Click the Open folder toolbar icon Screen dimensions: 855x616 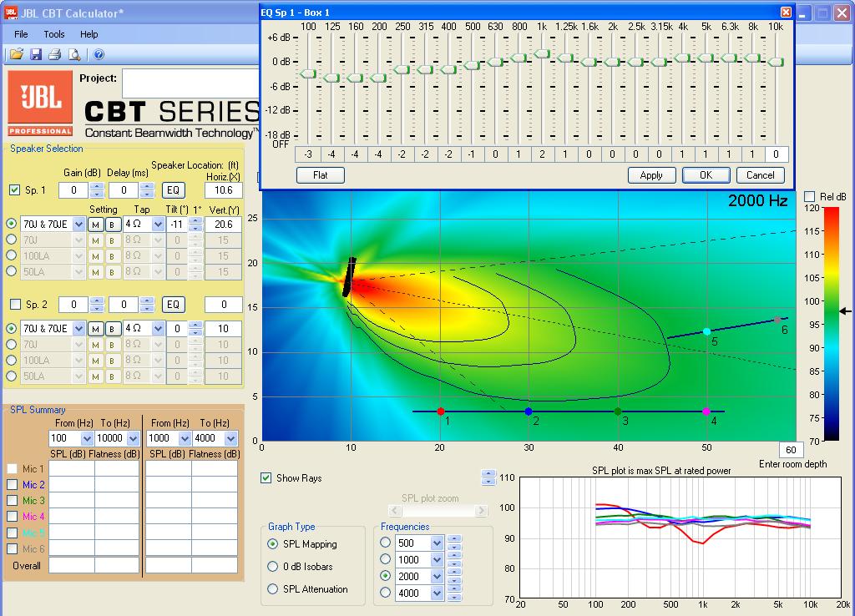(17, 54)
